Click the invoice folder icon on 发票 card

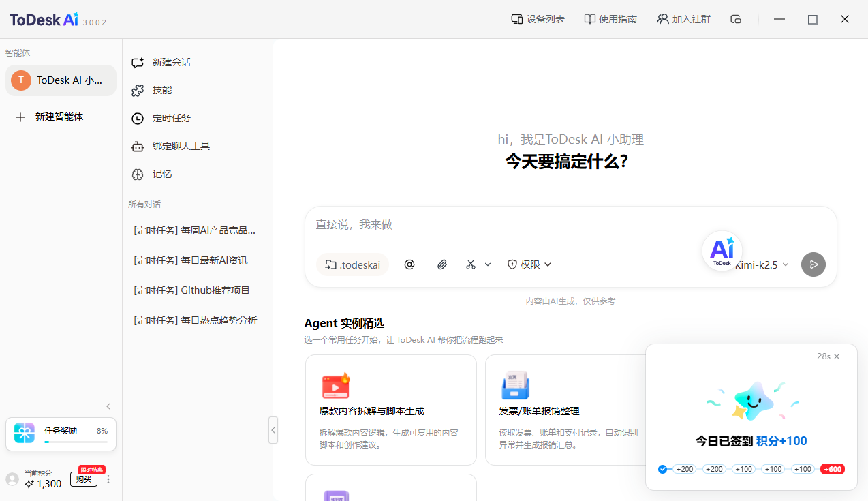pos(515,386)
